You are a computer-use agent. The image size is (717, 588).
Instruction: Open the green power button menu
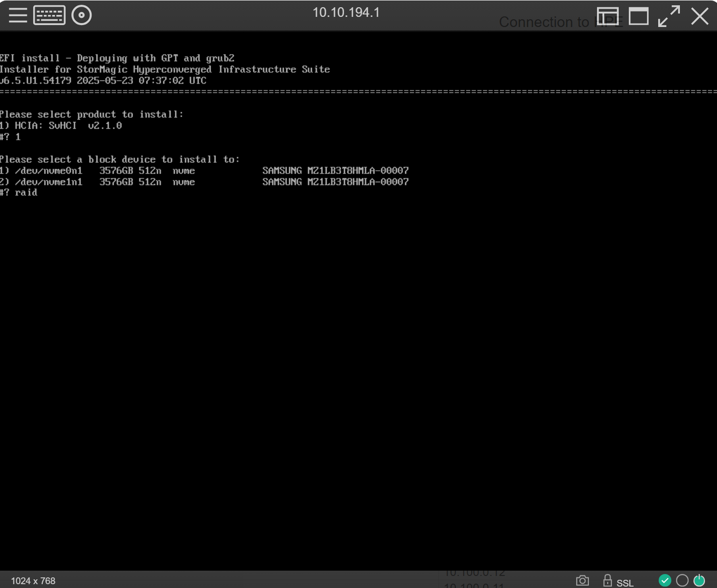point(699,580)
